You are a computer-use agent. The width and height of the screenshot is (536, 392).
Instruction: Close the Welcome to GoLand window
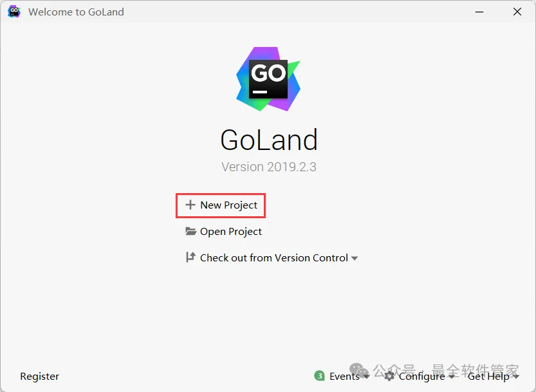pos(517,12)
